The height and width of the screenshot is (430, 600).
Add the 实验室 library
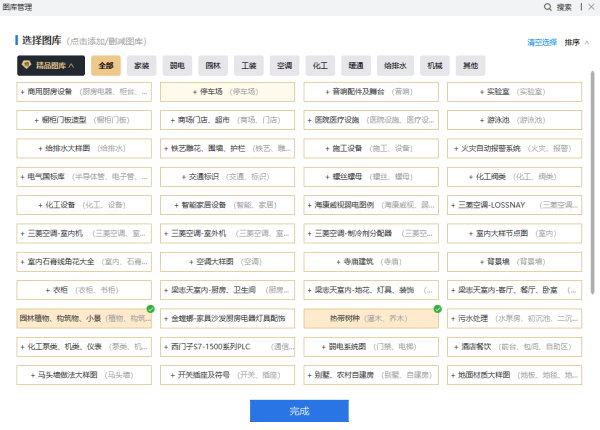pyautogui.click(x=514, y=92)
